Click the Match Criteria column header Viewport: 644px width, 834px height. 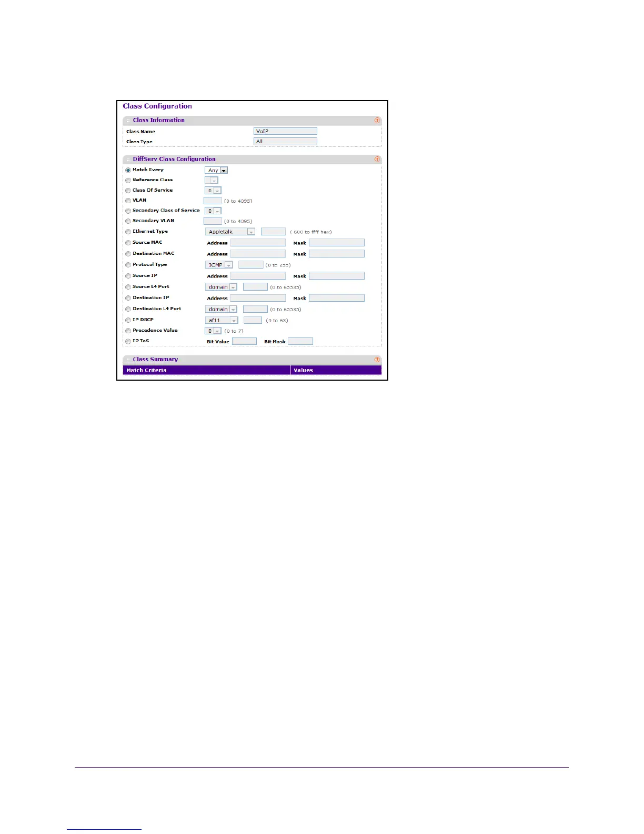(x=207, y=370)
